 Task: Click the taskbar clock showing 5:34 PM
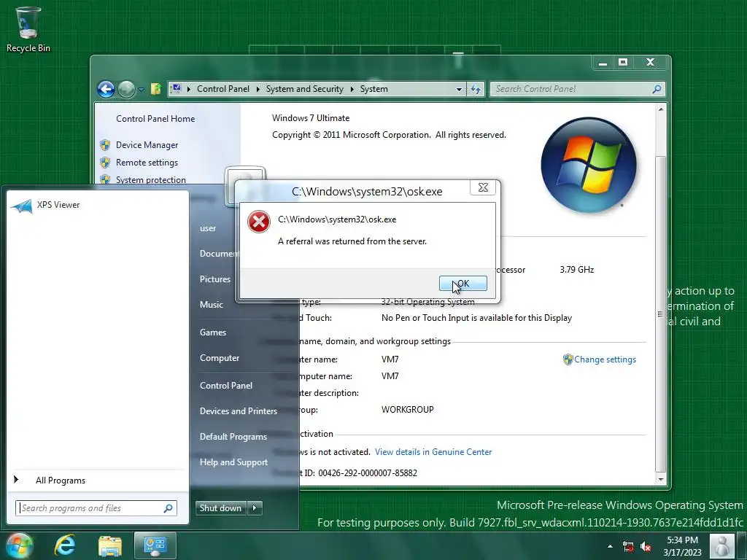click(682, 546)
